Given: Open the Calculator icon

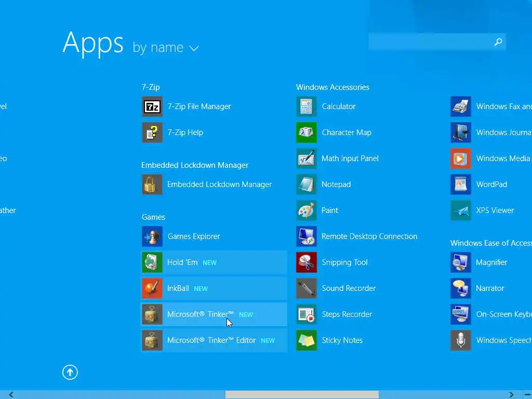Looking at the screenshot, I should point(307,107).
